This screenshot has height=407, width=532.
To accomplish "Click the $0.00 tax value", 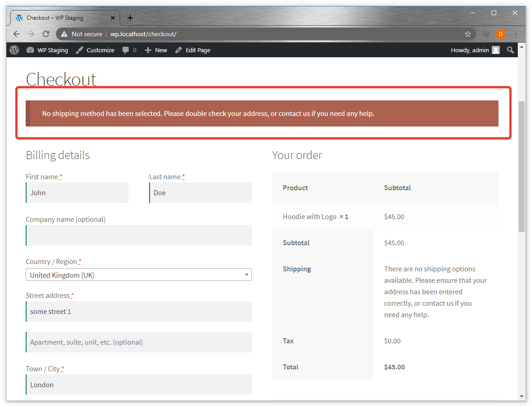I will 392,341.
